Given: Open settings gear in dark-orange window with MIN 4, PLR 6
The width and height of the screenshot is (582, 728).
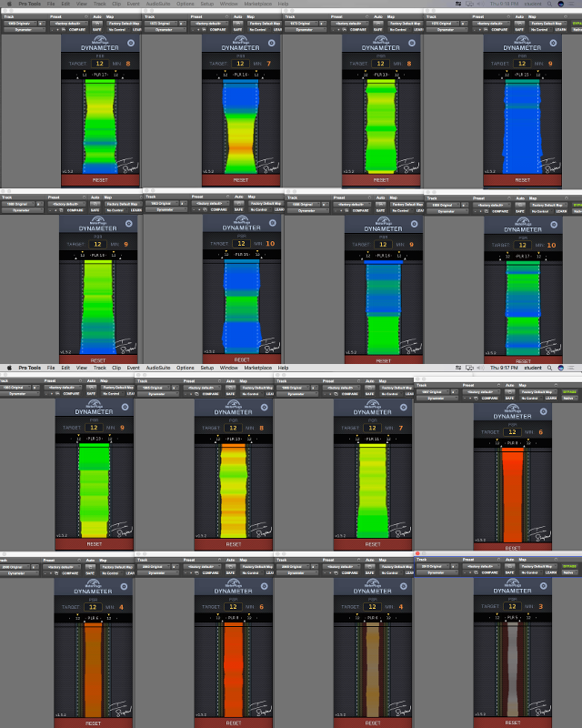Looking at the screenshot, I should (x=125, y=586).
